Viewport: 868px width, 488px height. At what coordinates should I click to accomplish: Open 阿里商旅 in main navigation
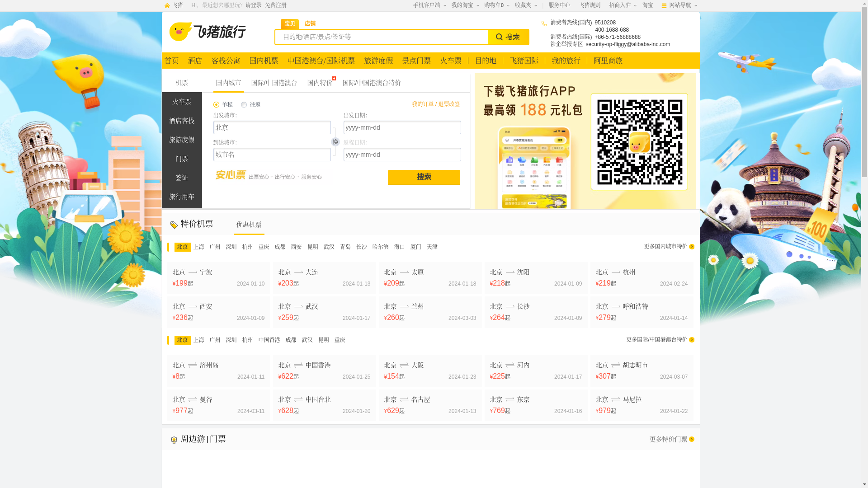[x=608, y=61]
